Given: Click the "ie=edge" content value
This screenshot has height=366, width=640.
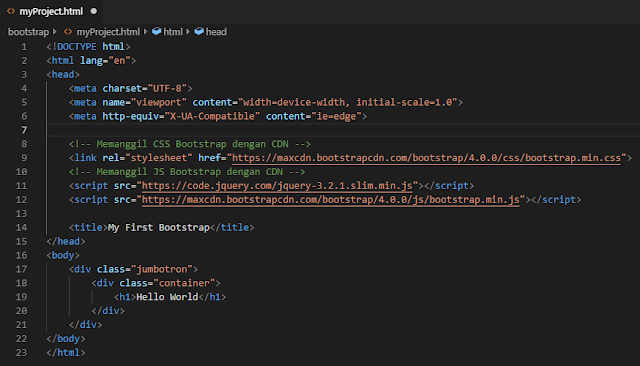Looking at the screenshot, I should pyautogui.click(x=337, y=116).
